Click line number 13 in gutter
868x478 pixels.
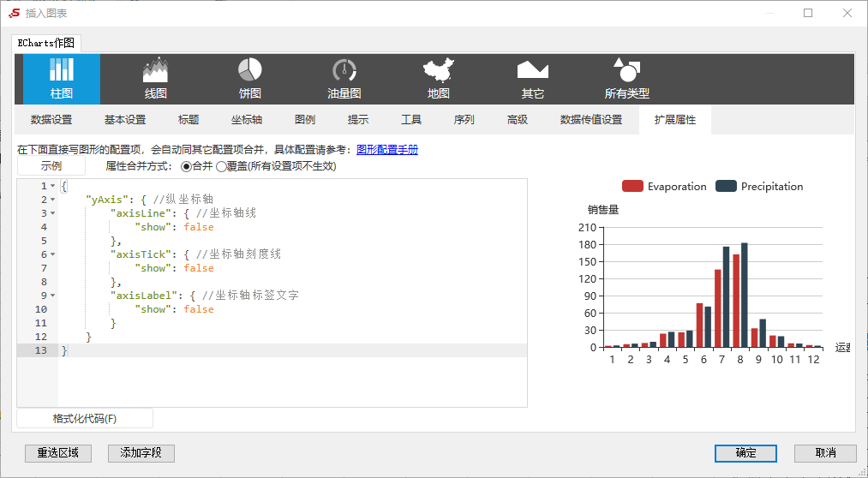[x=40, y=350]
